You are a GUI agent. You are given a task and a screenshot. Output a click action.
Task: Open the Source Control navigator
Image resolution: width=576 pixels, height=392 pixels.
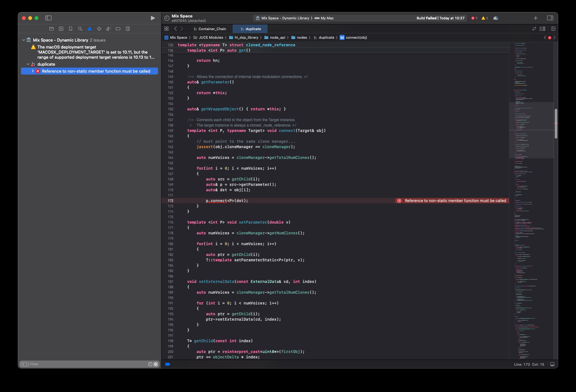(61, 29)
